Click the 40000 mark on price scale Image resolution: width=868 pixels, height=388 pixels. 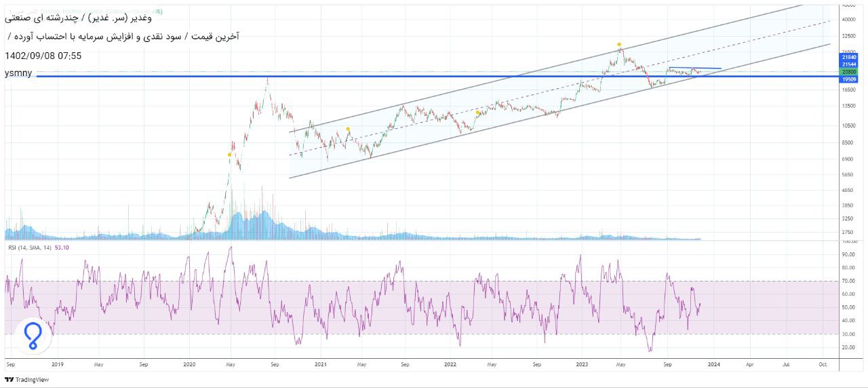coord(849,20)
